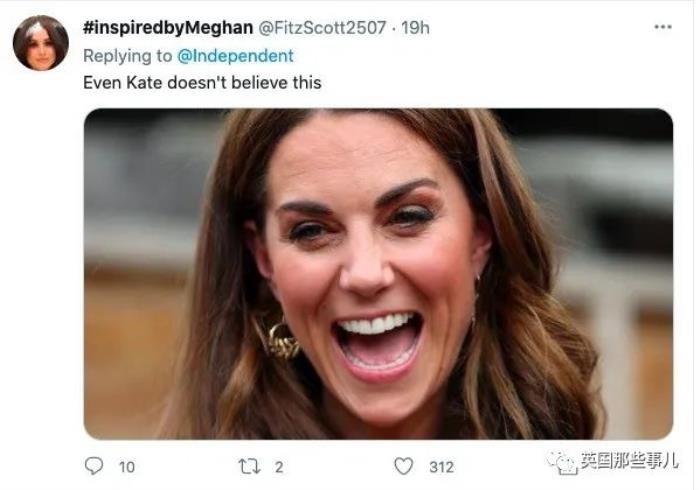The height and width of the screenshot is (490, 700).
Task: Click the like count 312
Action: point(441,466)
